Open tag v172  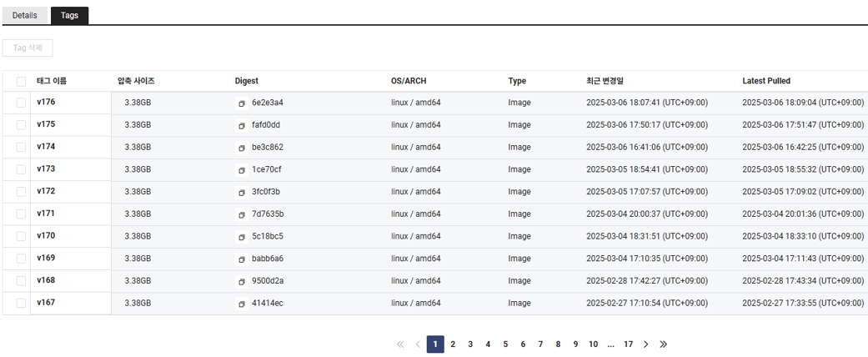(x=46, y=191)
